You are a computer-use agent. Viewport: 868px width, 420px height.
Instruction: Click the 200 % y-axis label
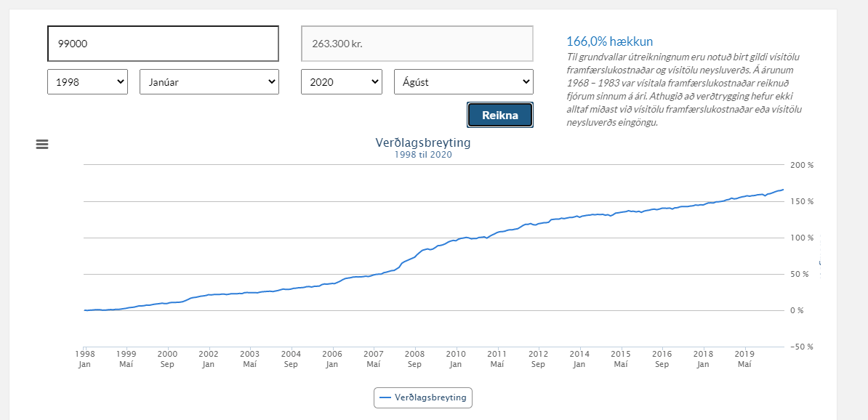click(802, 166)
